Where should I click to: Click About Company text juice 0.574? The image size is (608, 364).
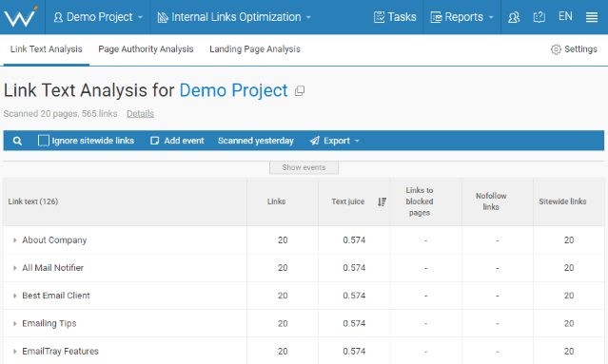click(354, 240)
